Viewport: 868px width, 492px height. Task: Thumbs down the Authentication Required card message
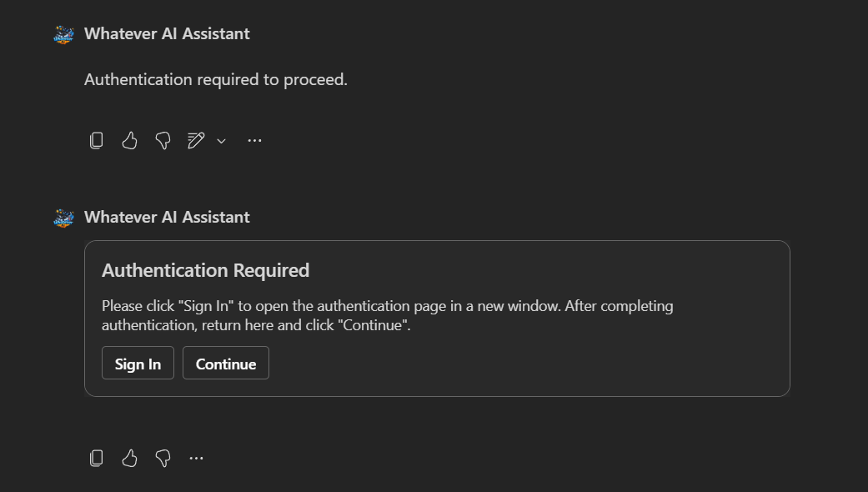[163, 458]
